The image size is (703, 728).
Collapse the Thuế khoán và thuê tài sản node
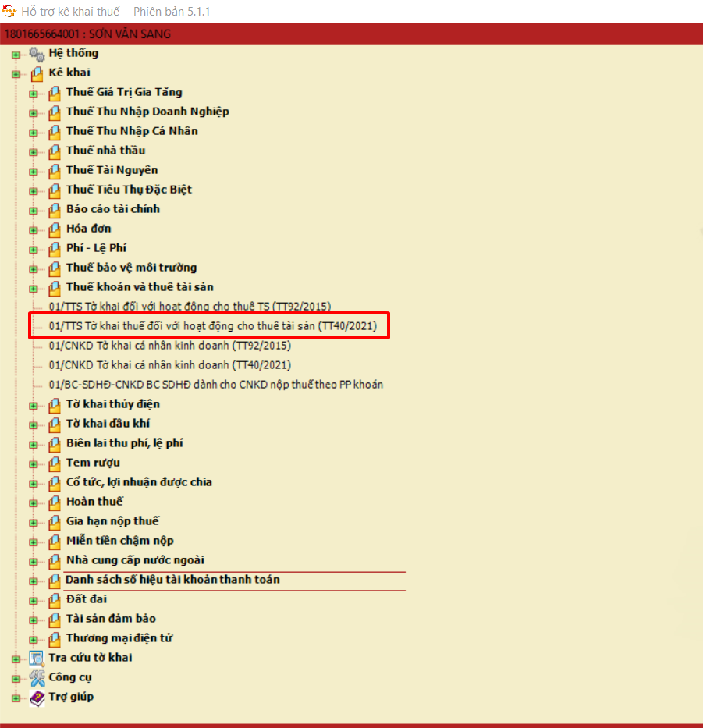point(34,289)
